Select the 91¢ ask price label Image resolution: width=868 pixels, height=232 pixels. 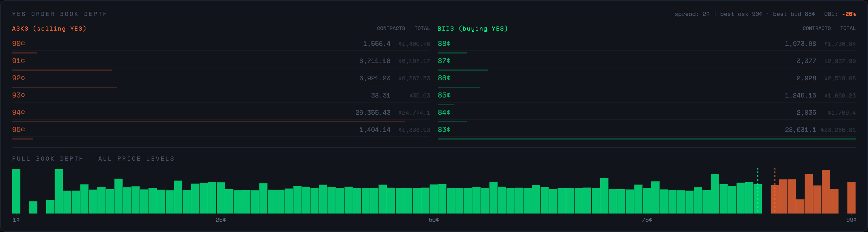tap(19, 61)
